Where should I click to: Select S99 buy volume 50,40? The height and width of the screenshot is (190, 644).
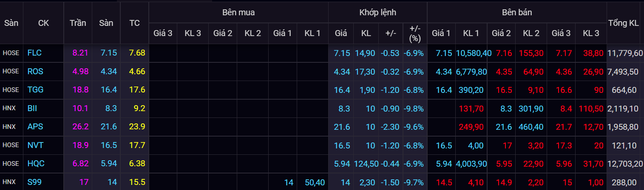pyautogui.click(x=315, y=182)
